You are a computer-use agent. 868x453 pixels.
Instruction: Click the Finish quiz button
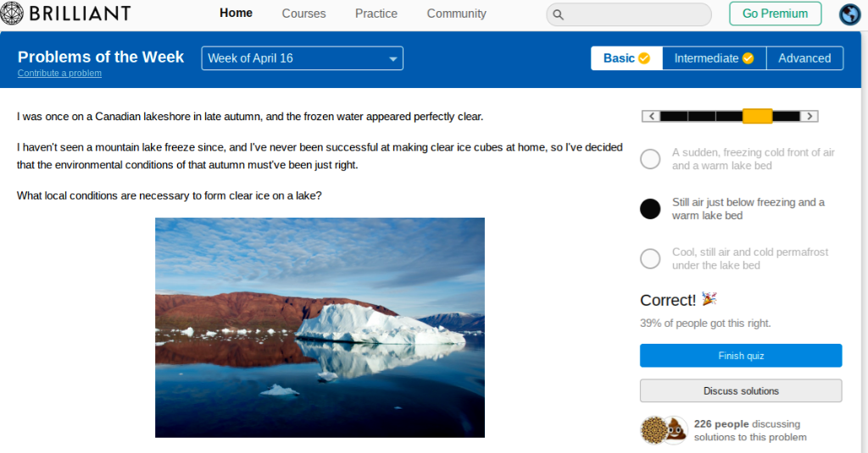(x=741, y=356)
